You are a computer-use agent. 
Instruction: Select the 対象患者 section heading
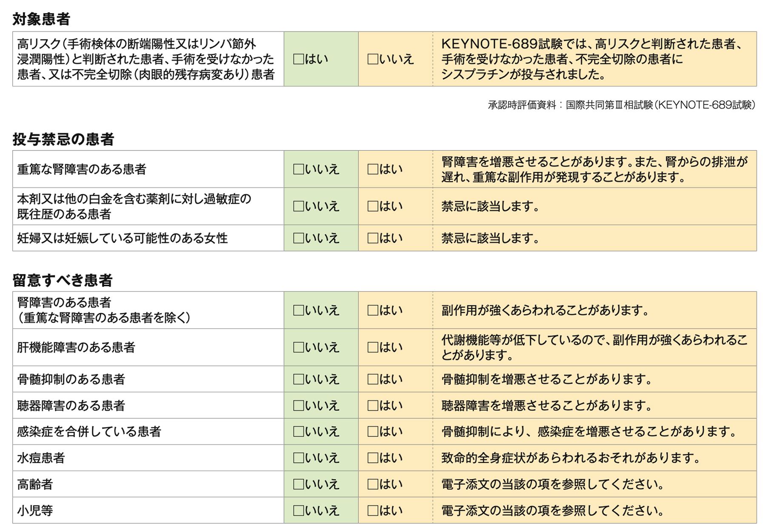(x=41, y=19)
